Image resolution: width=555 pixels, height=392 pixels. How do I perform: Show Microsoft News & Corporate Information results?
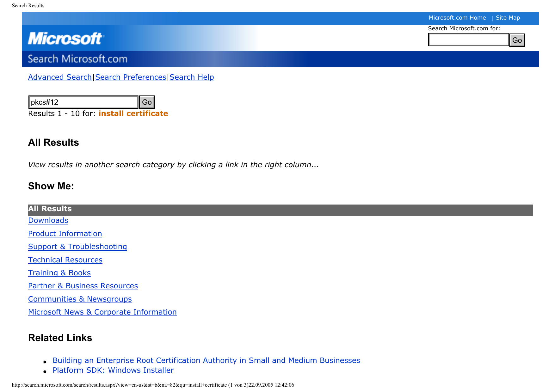pos(102,312)
